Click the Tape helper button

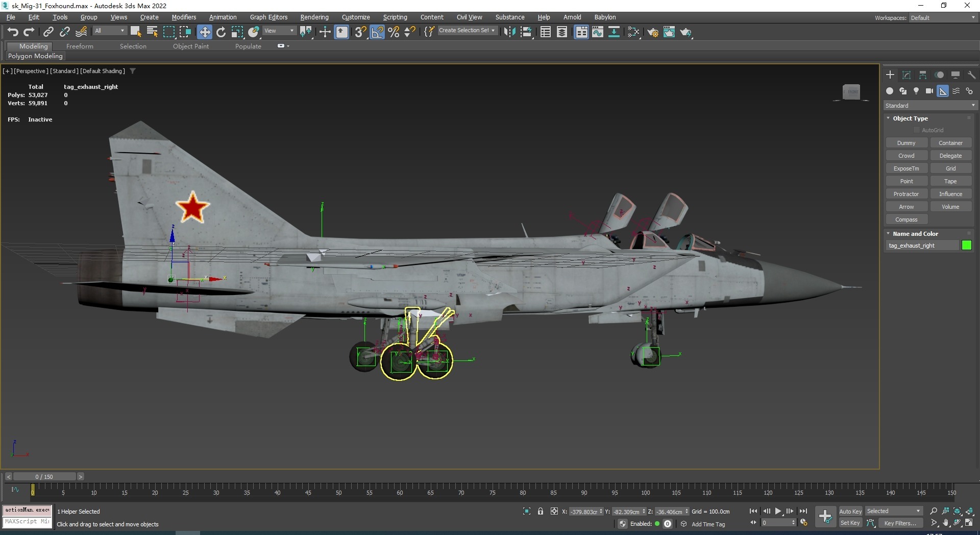(950, 181)
